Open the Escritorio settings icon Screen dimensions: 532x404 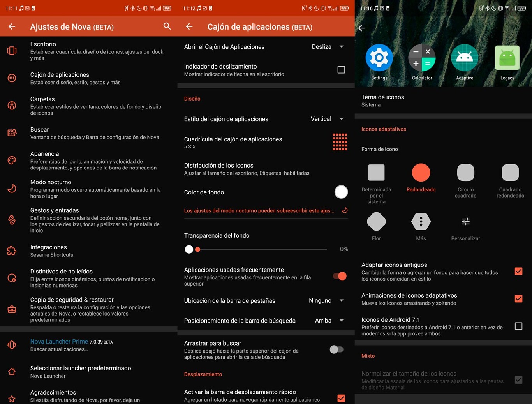12,50
